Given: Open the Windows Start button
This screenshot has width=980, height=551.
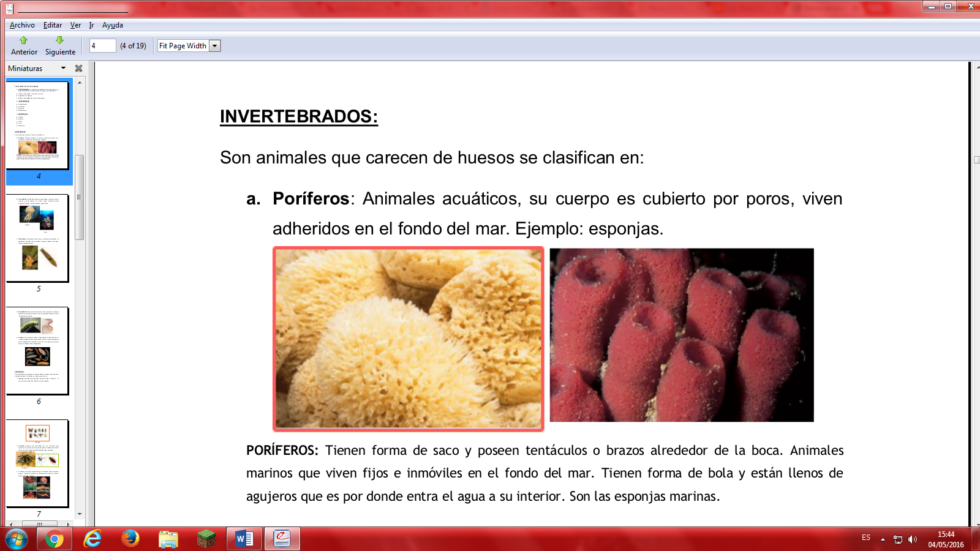Looking at the screenshot, I should click(17, 539).
